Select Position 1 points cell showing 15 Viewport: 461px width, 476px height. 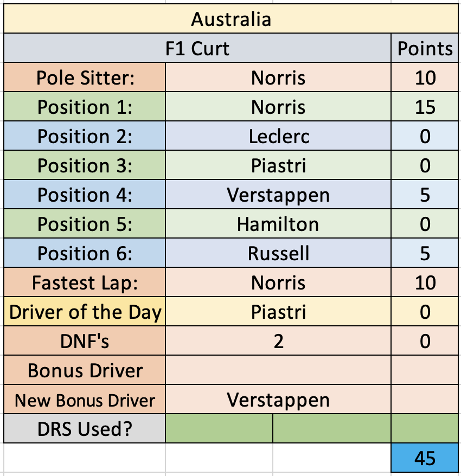(425, 107)
